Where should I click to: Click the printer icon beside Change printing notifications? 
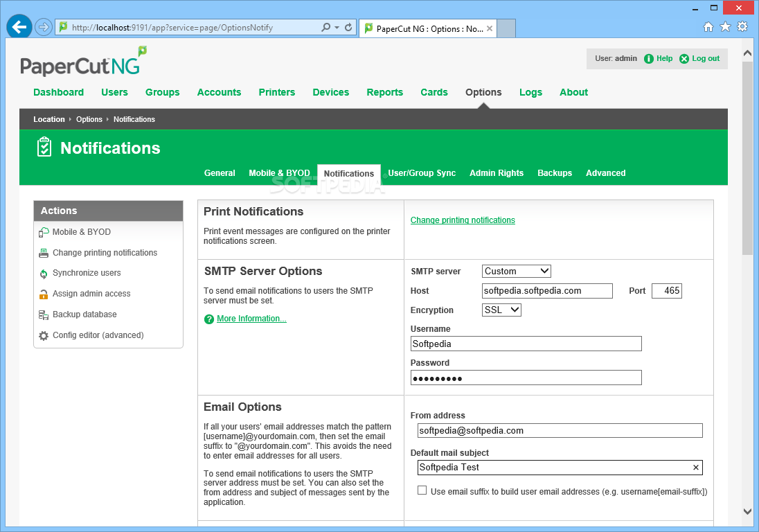coord(44,253)
